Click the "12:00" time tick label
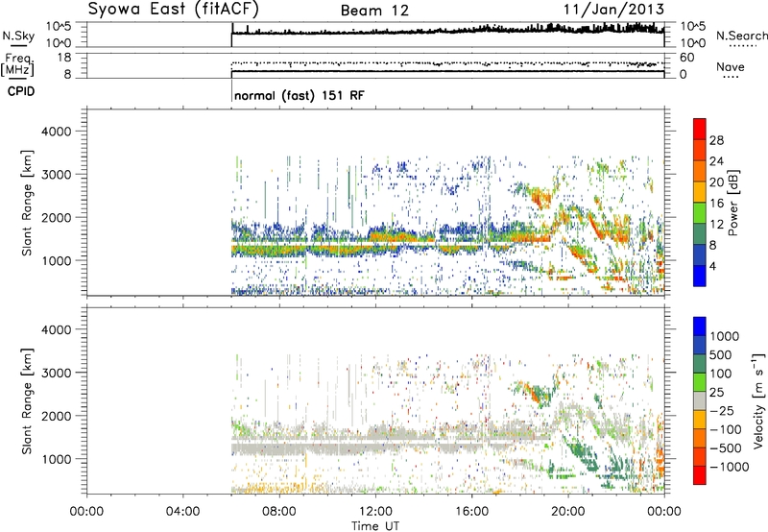The height and width of the screenshot is (532, 768). (x=375, y=512)
